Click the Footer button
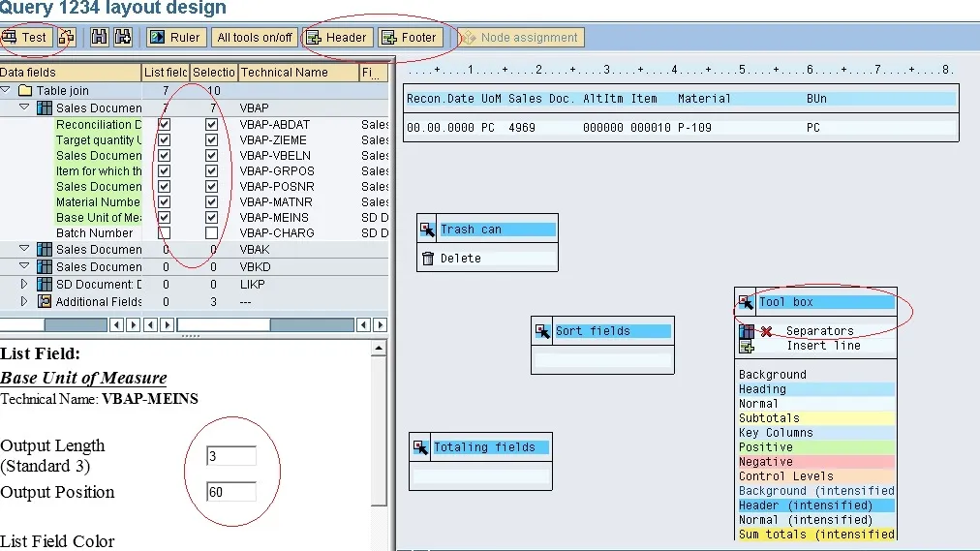Viewport: 980px width, 551px height. pos(411,38)
